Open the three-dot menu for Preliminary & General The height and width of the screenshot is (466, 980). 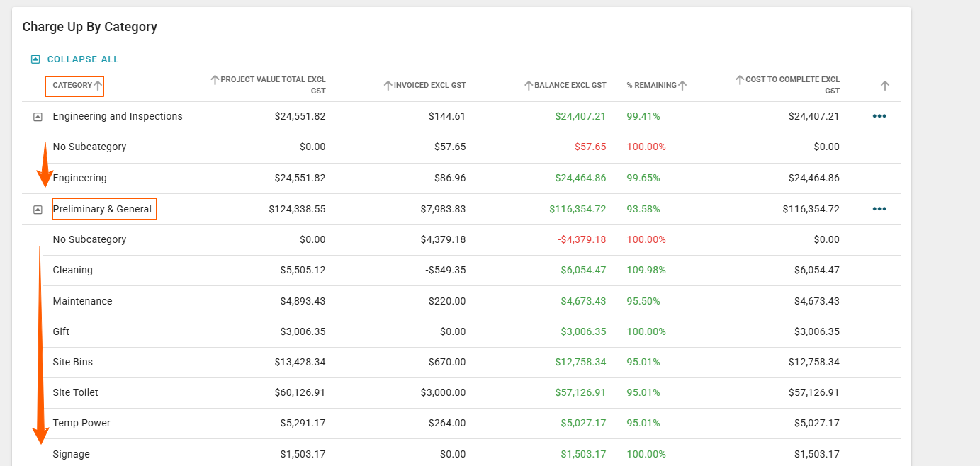click(x=879, y=209)
